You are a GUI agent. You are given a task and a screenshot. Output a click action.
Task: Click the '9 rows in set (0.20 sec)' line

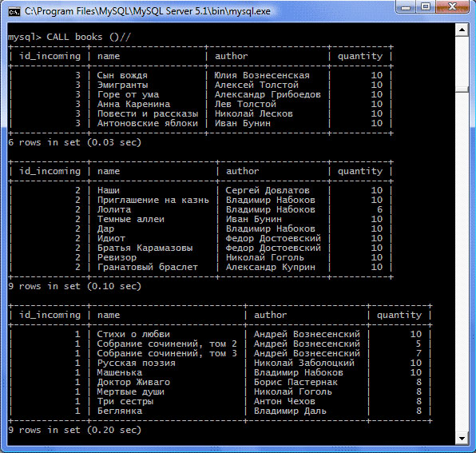point(75,430)
